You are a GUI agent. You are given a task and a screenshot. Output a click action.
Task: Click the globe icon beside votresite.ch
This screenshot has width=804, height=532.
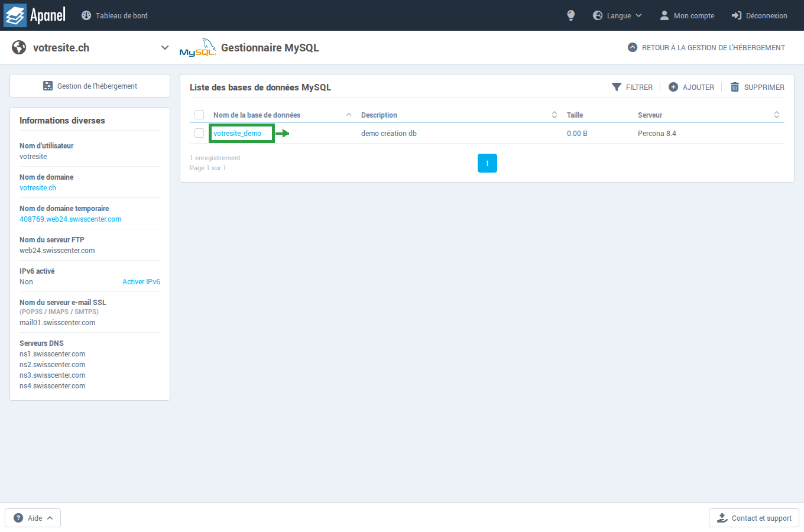click(x=19, y=47)
